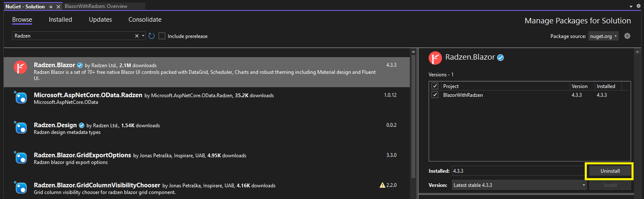This screenshot has width=644, height=199.
Task: Click 'Radzen design metadata types' description
Action: (67, 132)
